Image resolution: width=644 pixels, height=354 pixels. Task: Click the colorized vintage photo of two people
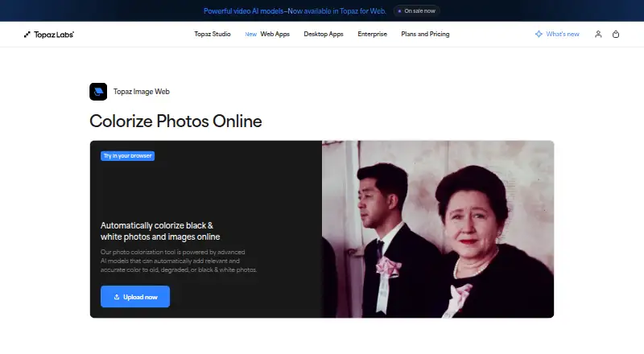point(438,229)
